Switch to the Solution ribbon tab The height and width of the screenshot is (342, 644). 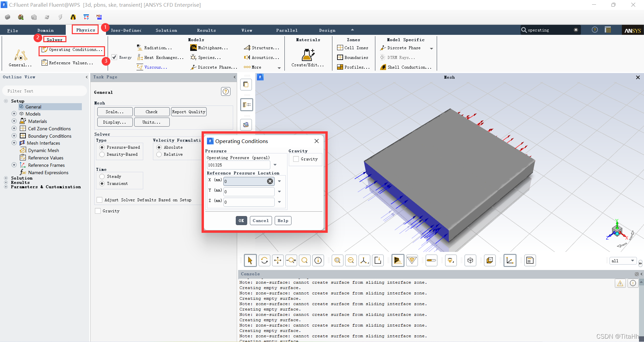(x=166, y=30)
